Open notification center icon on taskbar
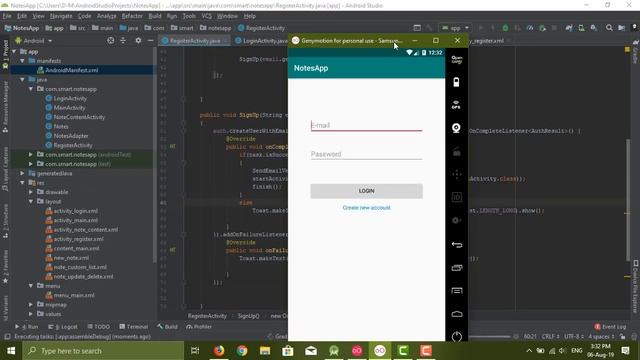640x360 pixels. point(625,350)
